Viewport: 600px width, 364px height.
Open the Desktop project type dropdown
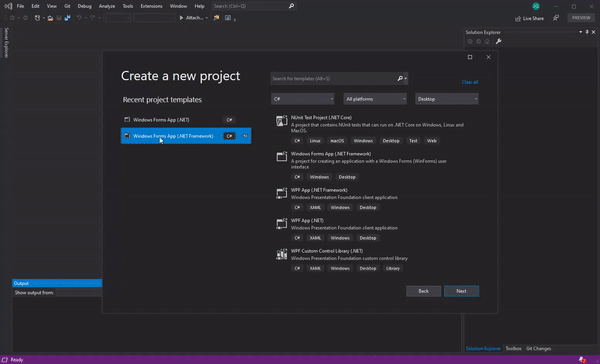pos(447,99)
